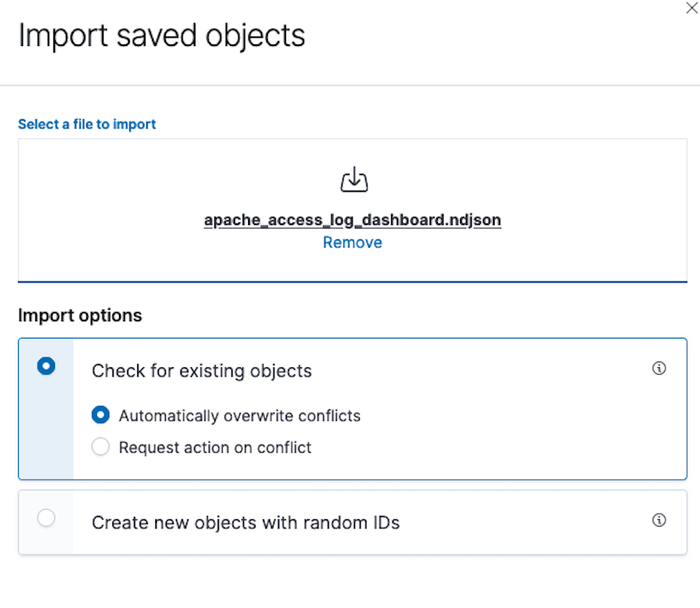This screenshot has height=608, width=700.
Task: Enable Automatically overwrite conflicts radio
Action: click(100, 416)
